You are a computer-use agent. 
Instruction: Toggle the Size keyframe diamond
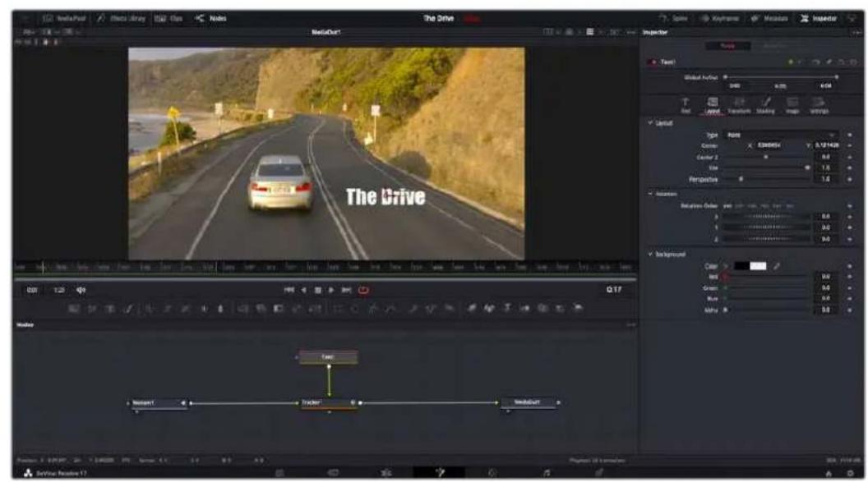[850, 168]
